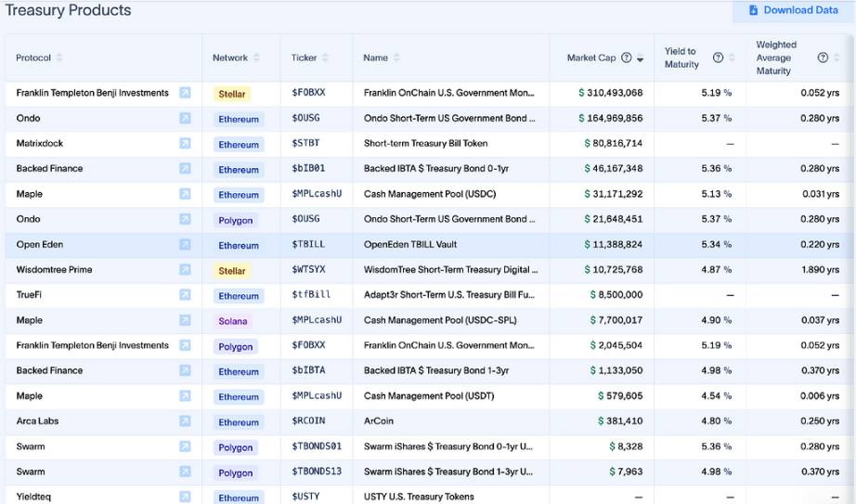The height and width of the screenshot is (504, 856).
Task: Click Cash Management Pool (USDC-SPL) name
Action: tap(440, 320)
